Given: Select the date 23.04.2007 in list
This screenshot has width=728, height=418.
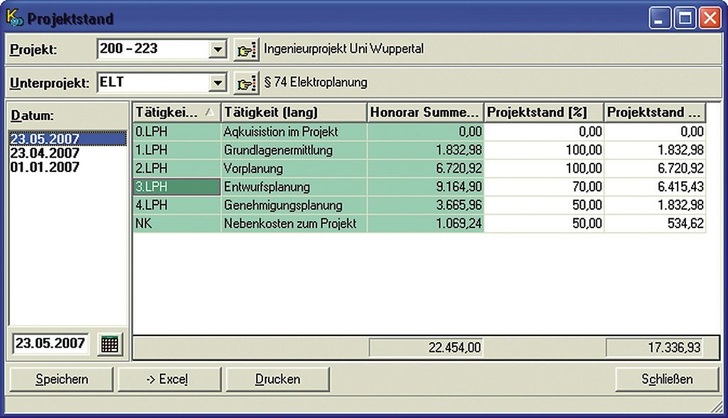Looking at the screenshot, I should click(x=45, y=153).
